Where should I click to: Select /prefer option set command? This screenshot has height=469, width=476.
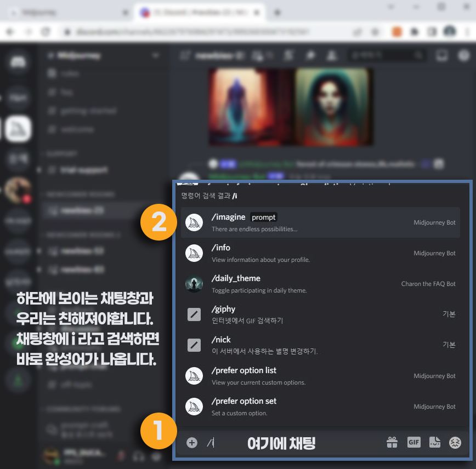point(320,407)
